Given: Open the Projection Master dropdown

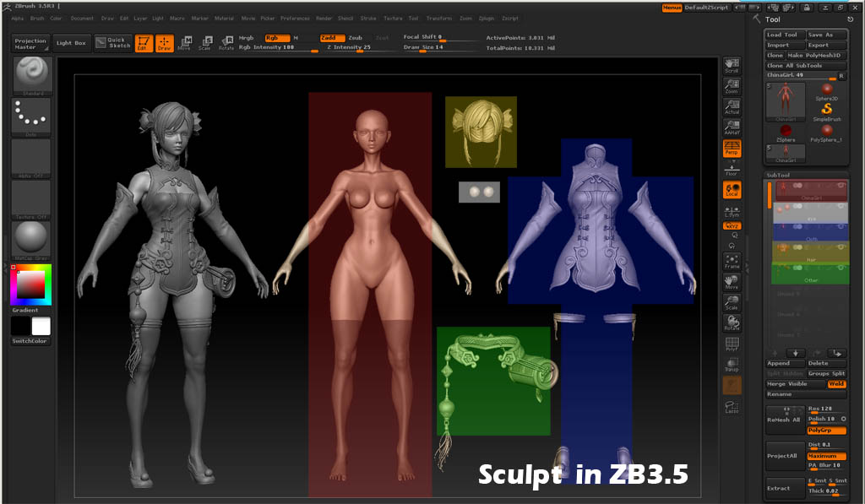Looking at the screenshot, I should [31, 44].
